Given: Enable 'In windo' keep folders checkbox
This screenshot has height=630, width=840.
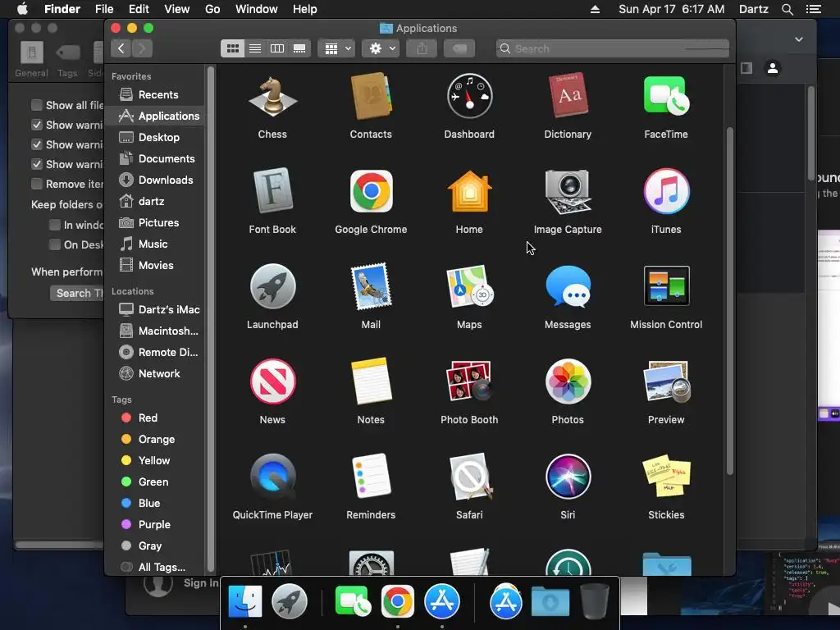Looking at the screenshot, I should tap(55, 225).
